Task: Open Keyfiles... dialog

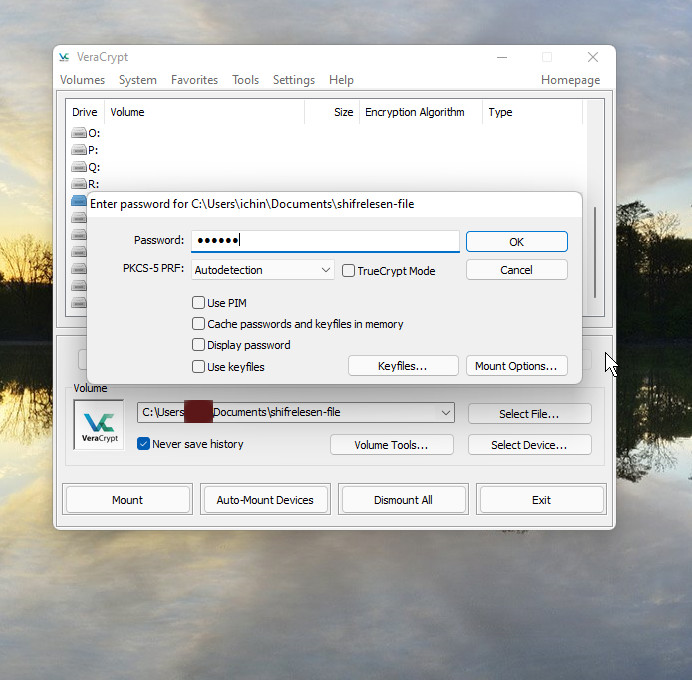Action: pyautogui.click(x=403, y=366)
